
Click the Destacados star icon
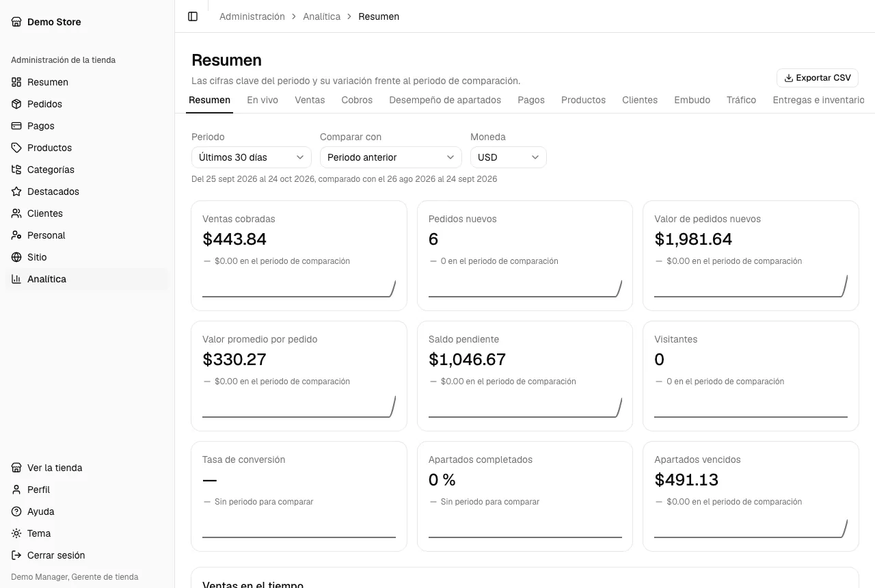tap(16, 191)
